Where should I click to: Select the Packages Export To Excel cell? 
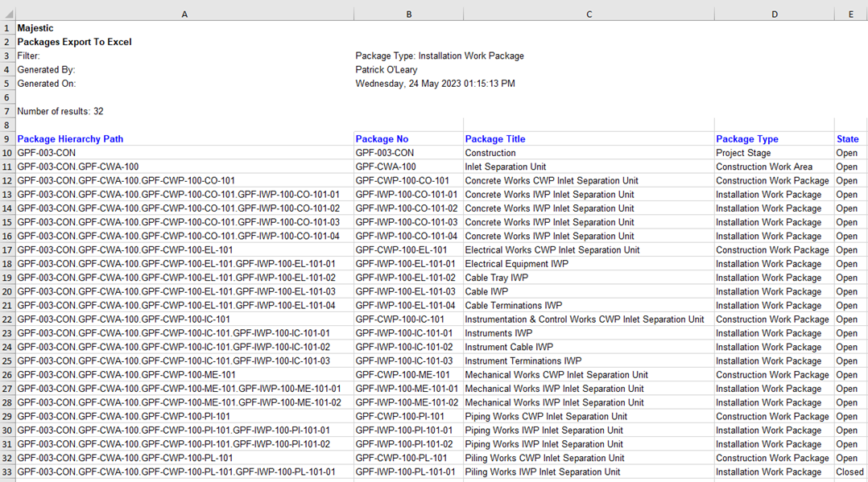184,42
